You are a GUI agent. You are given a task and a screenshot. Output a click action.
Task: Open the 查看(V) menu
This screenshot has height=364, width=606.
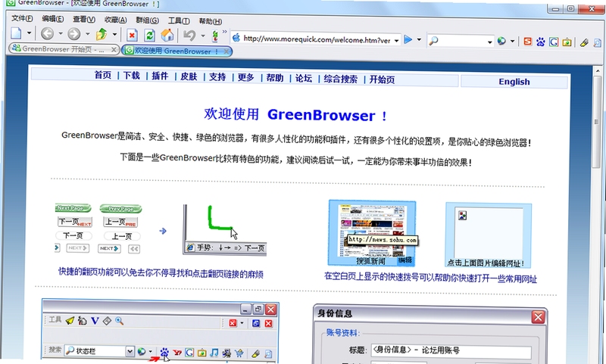(x=84, y=19)
